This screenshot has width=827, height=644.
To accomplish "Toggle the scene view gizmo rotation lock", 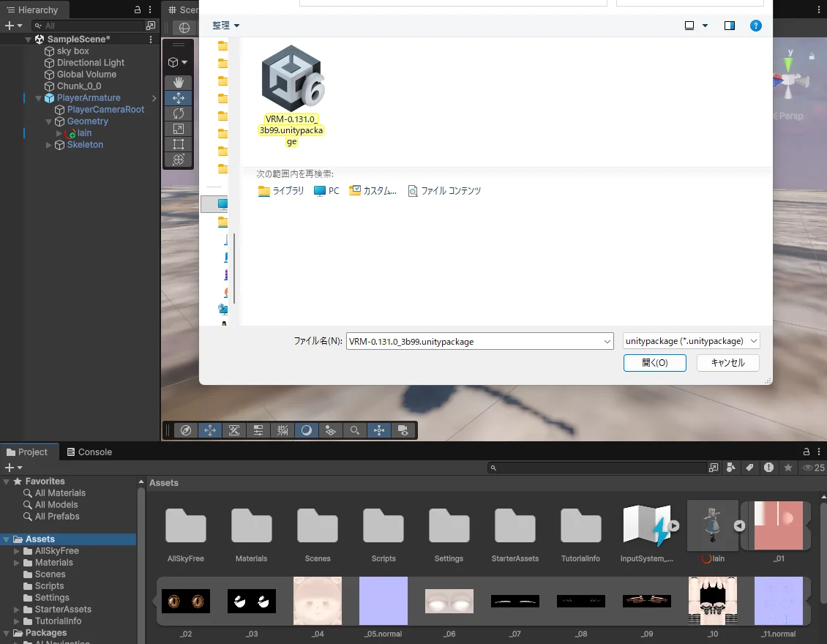I will (812, 56).
